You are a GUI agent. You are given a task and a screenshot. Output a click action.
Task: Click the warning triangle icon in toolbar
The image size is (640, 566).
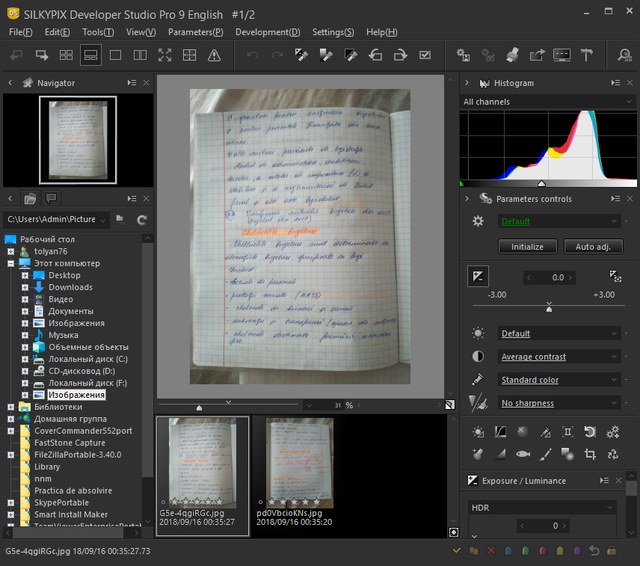pyautogui.click(x=214, y=55)
